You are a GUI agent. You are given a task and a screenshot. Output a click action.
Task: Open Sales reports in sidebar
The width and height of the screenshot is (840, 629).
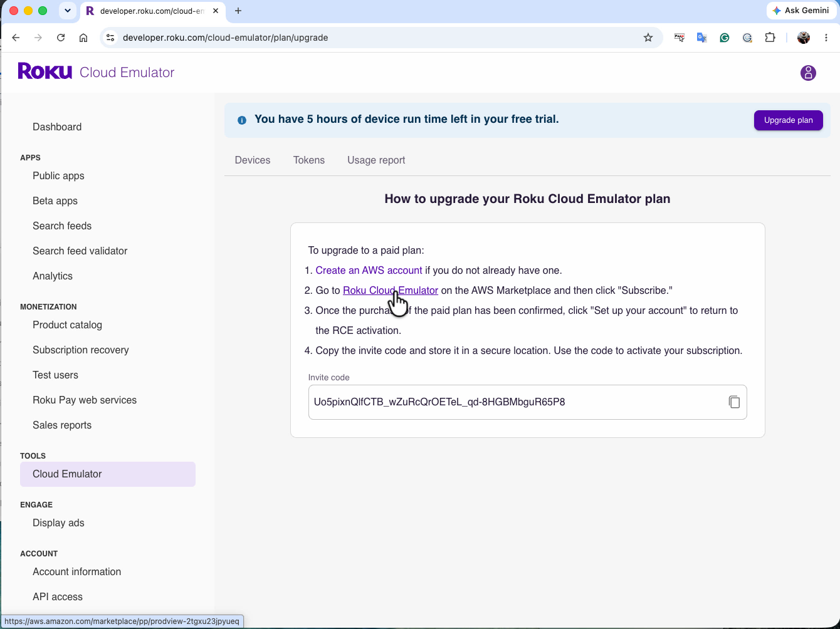tap(62, 425)
